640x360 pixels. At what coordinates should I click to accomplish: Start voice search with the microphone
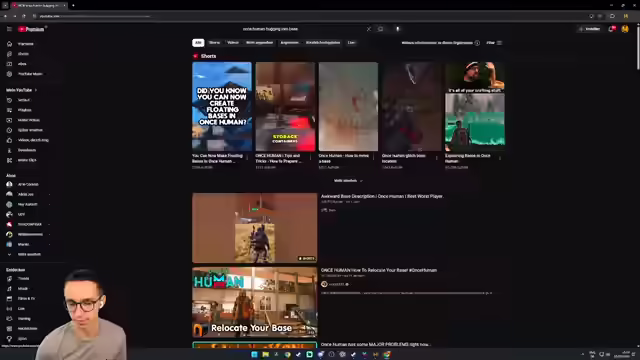click(x=398, y=29)
